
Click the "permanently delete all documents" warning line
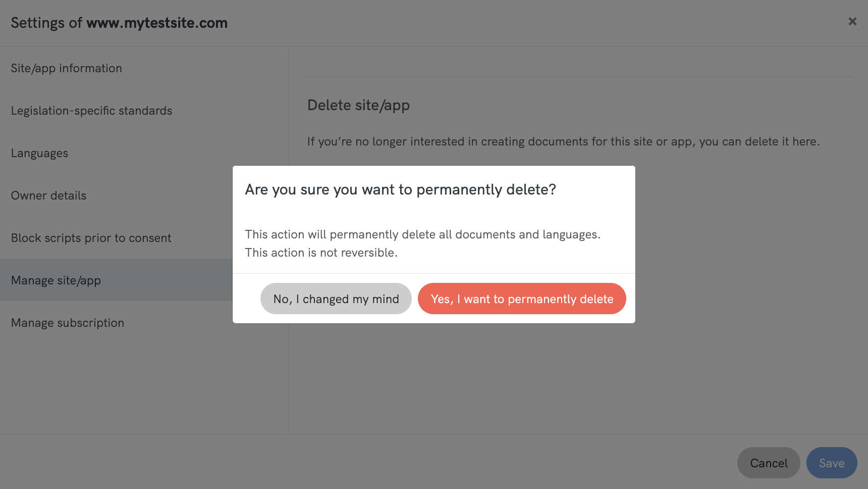click(x=422, y=234)
